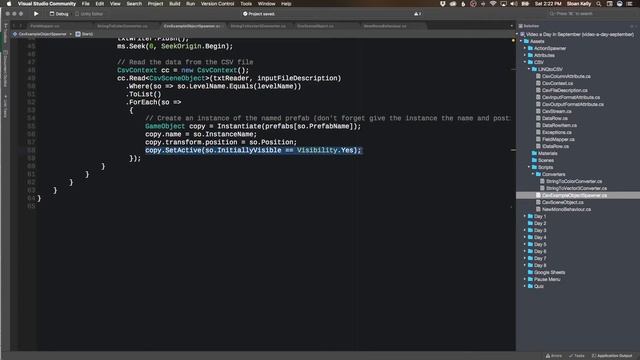Switch to the NewMonoBehaviour.cs editor tab

385,26
